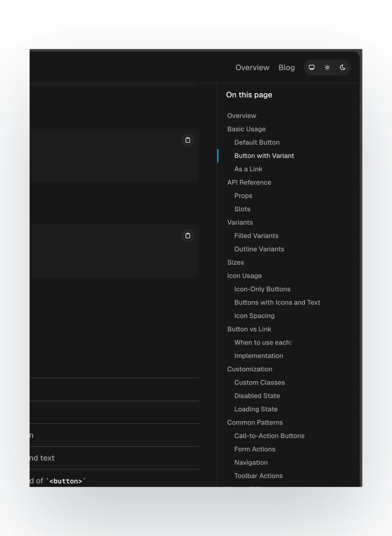Navigate to Toolbar Actions entry

(x=258, y=476)
